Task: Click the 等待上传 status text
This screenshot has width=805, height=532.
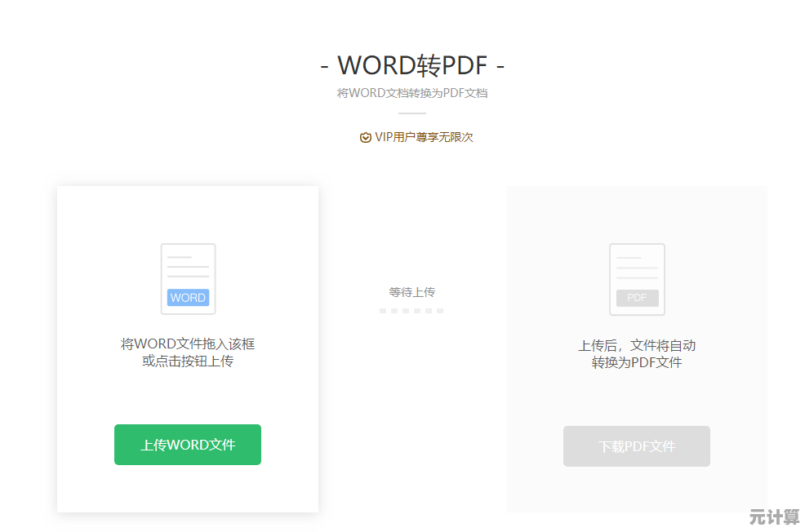Action: tap(411, 292)
